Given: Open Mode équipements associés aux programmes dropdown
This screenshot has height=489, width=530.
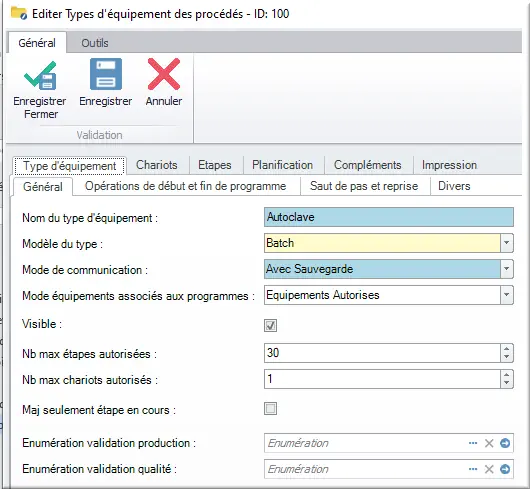Looking at the screenshot, I should 506,295.
